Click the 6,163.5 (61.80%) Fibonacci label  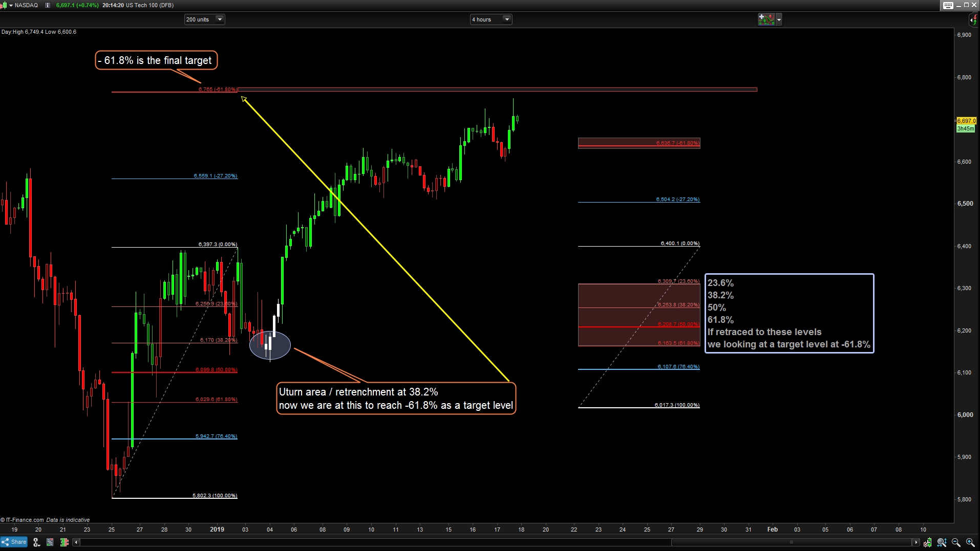pos(678,343)
